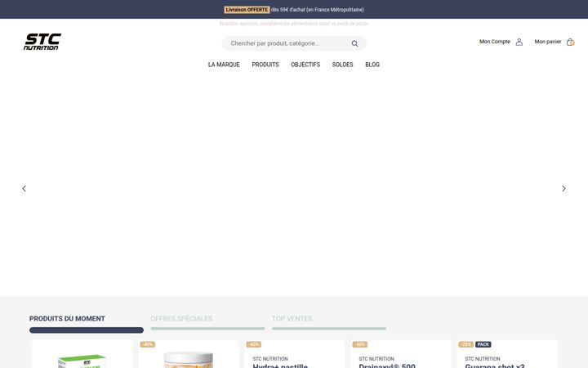Open the account user icon
Screen dimensions: 588x368
[x=519, y=42]
